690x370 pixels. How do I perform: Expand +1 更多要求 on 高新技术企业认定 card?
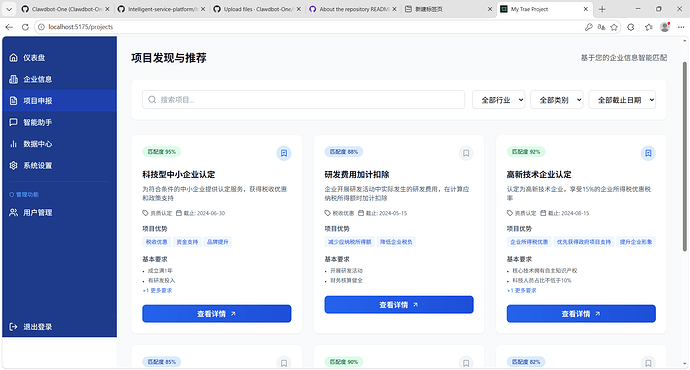pos(522,290)
